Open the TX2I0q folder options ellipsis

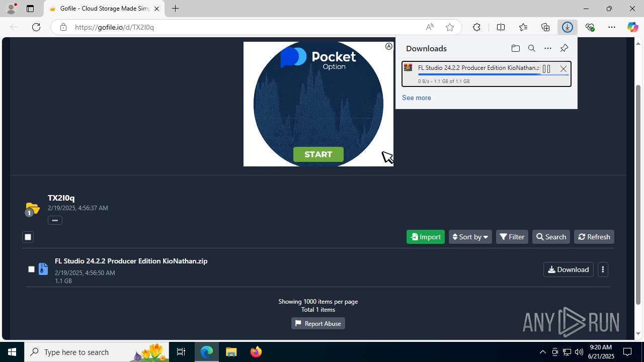[x=55, y=220]
